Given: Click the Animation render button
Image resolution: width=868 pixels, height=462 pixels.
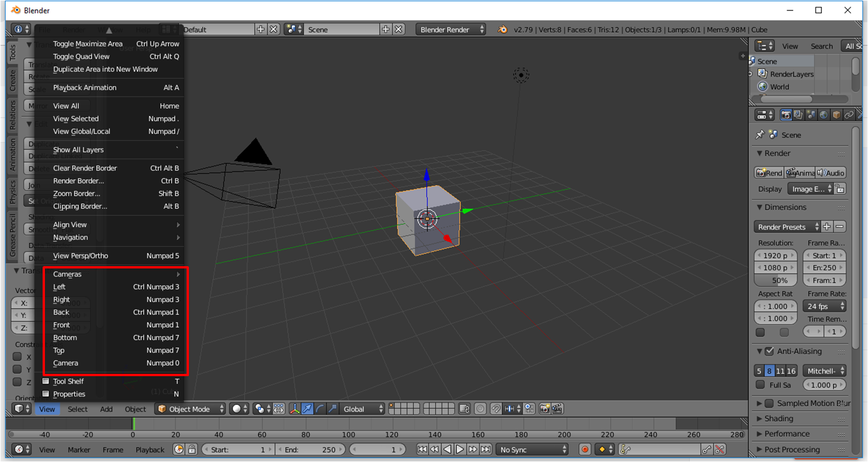Looking at the screenshot, I should (x=801, y=173).
